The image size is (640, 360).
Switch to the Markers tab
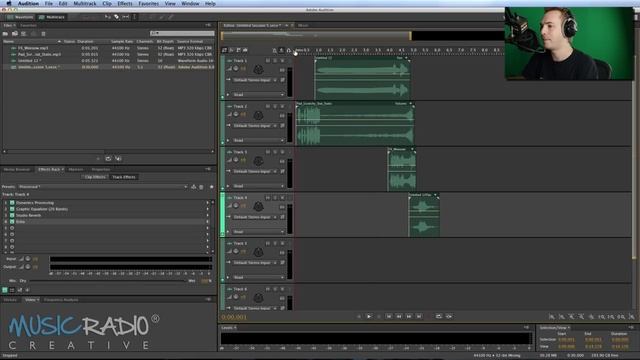76,169
